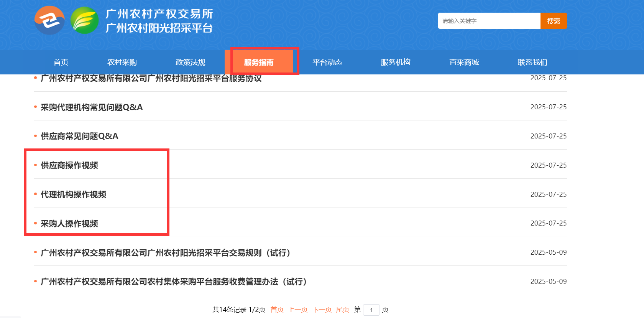This screenshot has width=644, height=318.
Task: Click the orange circular exchange logo
Action: (49, 20)
